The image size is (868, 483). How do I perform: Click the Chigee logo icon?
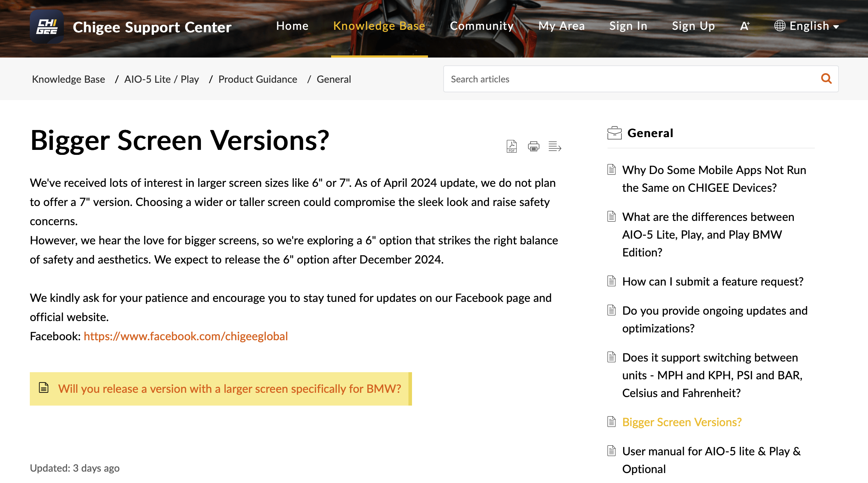coord(47,27)
